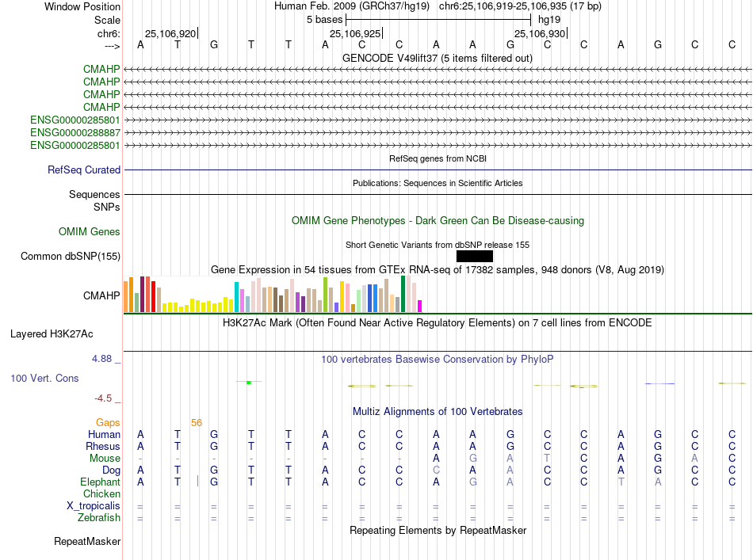Viewport: 753px width, 560px height.
Task: Click the dark green GTEx expression bar
Action: tap(403, 294)
